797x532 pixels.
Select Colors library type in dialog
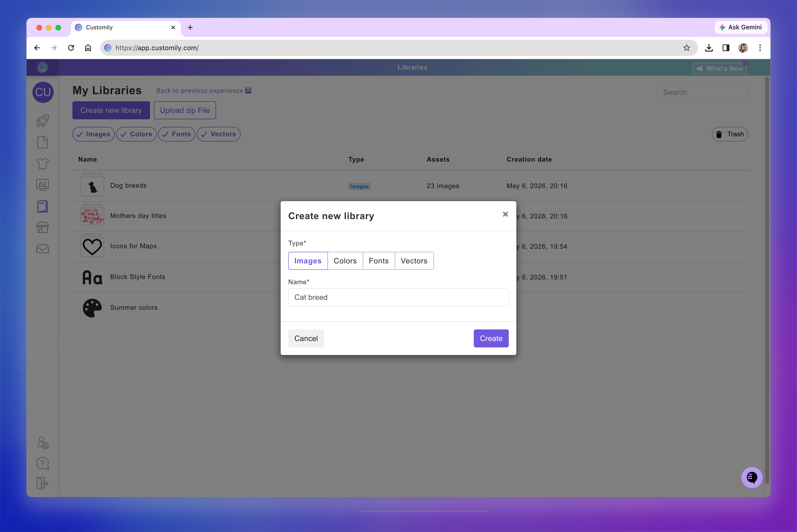click(x=345, y=261)
